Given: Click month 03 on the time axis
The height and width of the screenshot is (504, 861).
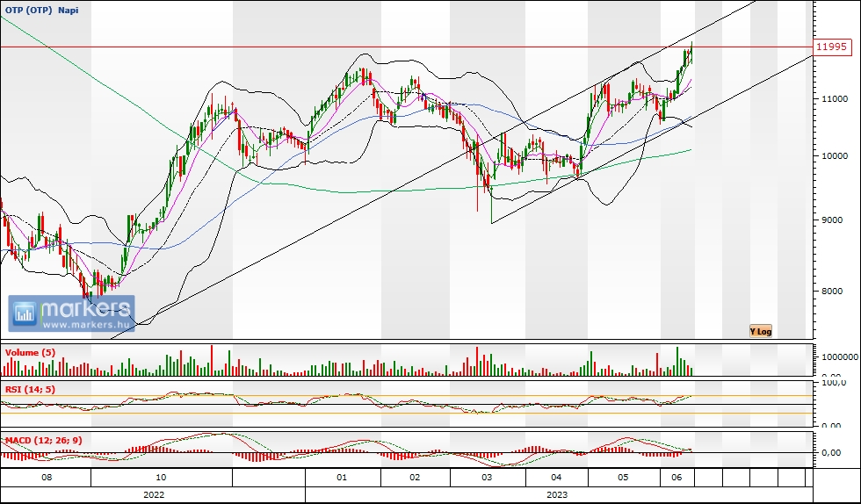Looking at the screenshot, I should coord(487,478).
